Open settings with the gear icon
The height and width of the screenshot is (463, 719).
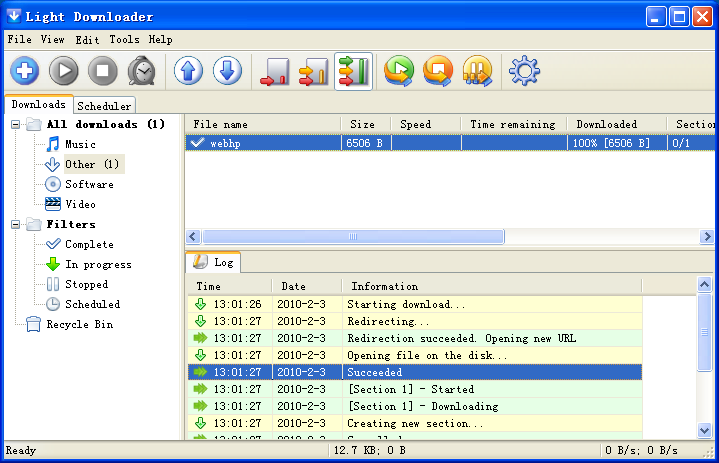pyautogui.click(x=524, y=71)
